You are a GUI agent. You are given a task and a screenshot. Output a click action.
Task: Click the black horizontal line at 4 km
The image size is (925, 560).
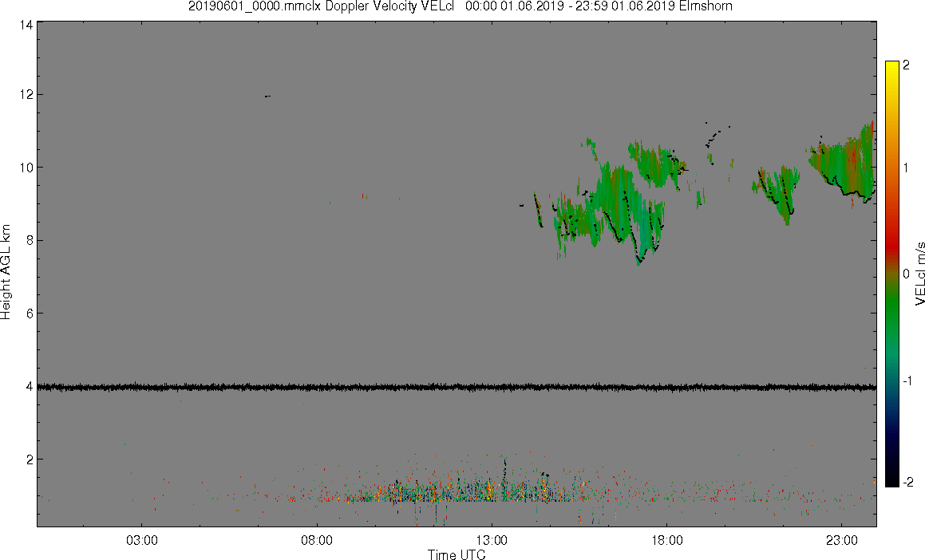[x=457, y=387]
